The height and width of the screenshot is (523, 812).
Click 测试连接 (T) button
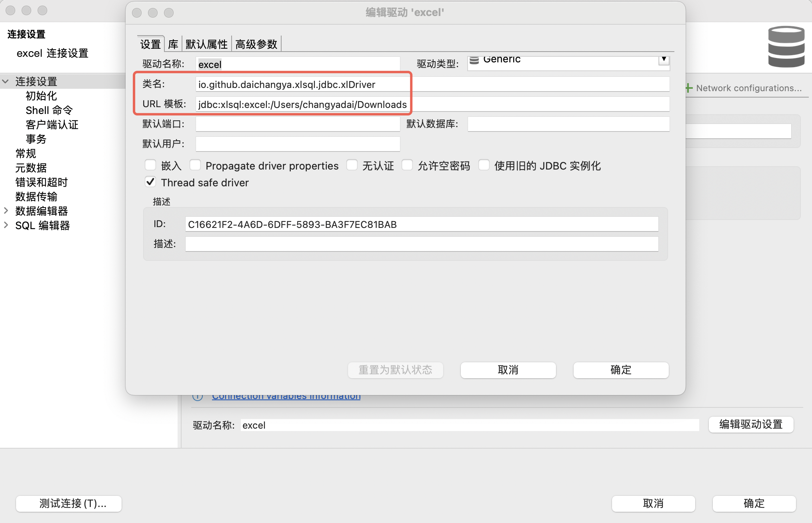(x=69, y=503)
